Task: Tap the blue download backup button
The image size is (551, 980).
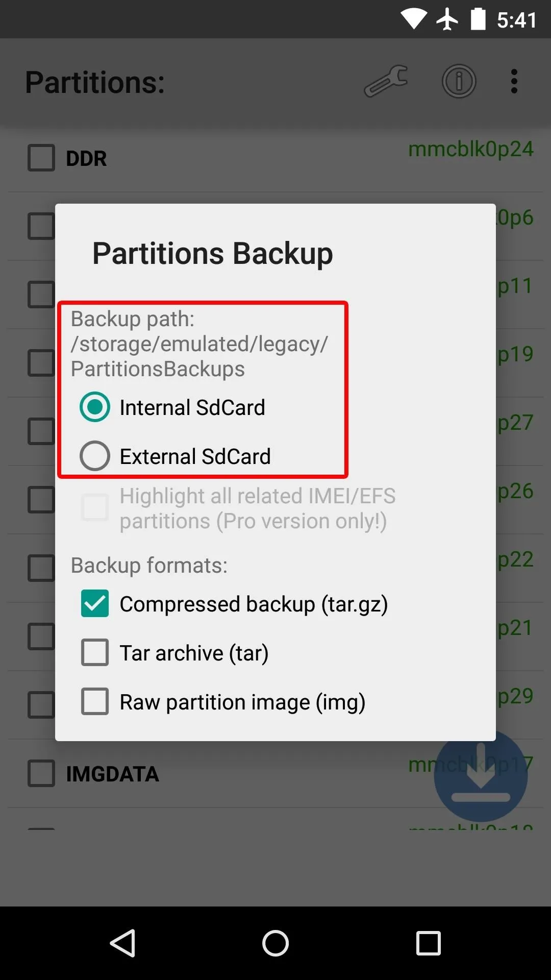Action: (481, 776)
